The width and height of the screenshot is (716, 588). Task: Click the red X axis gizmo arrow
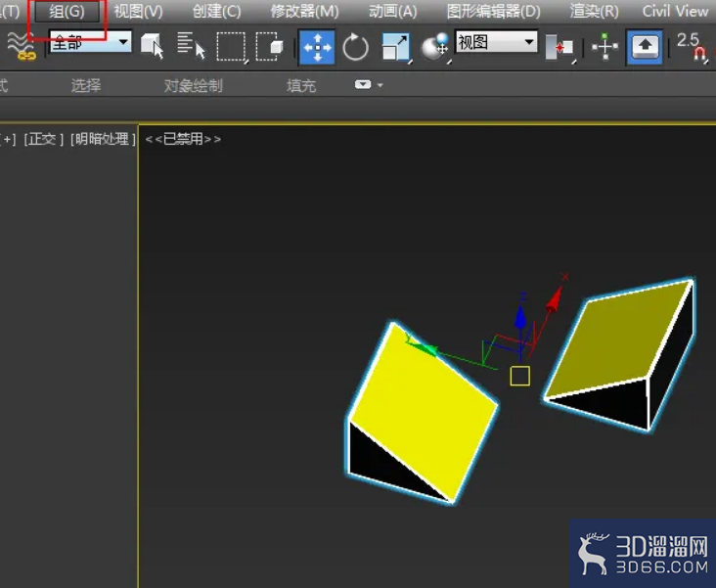[x=555, y=300]
